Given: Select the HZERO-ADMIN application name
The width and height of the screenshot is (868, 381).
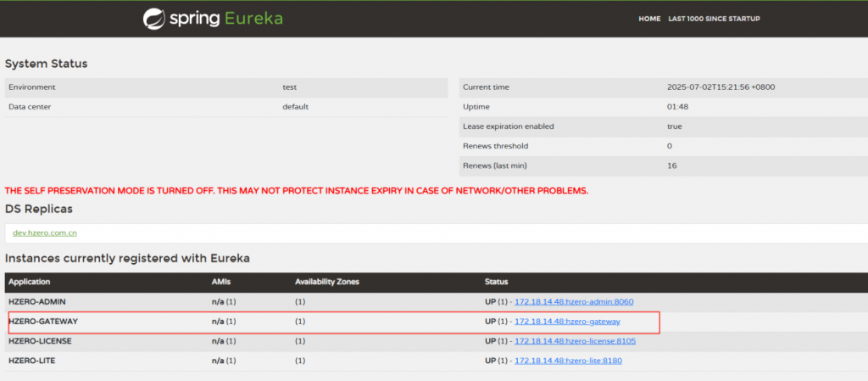Looking at the screenshot, I should click(x=36, y=301).
